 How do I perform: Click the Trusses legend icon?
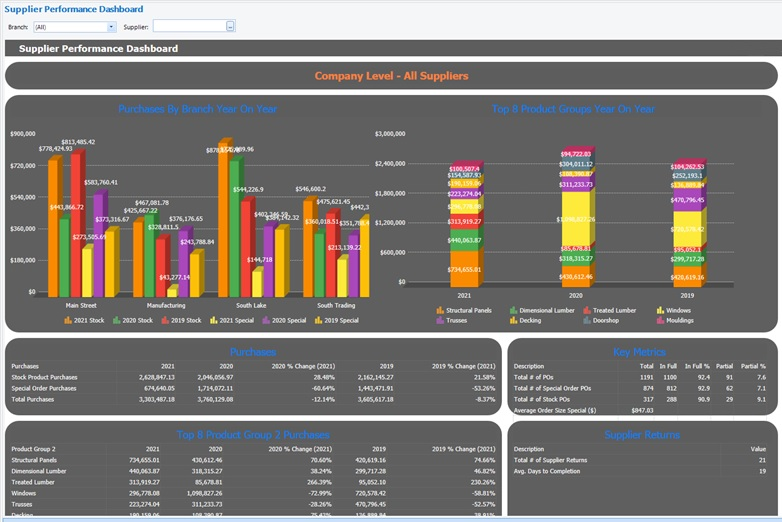pyautogui.click(x=440, y=320)
